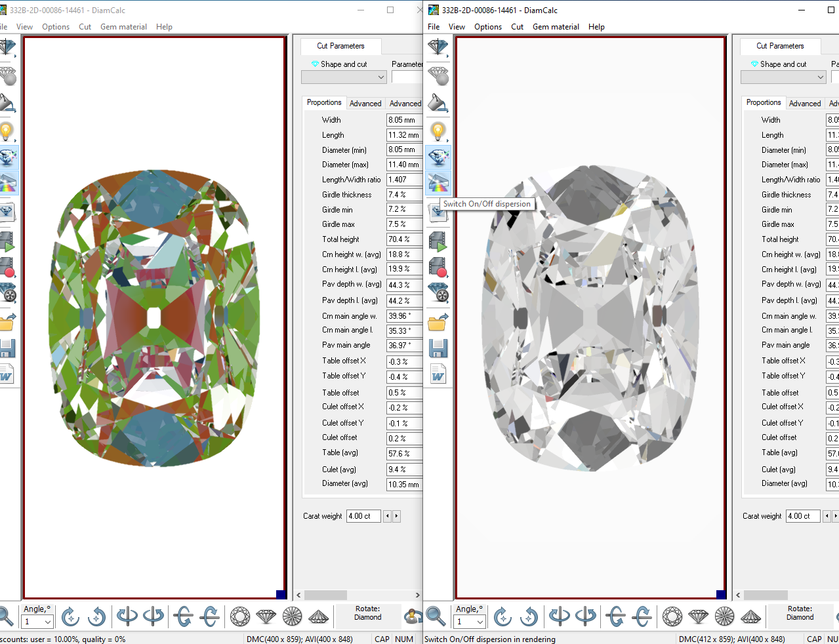This screenshot has height=644, width=839.
Task: Toggle sparkling diamond render icon in right window
Action: click(x=438, y=157)
